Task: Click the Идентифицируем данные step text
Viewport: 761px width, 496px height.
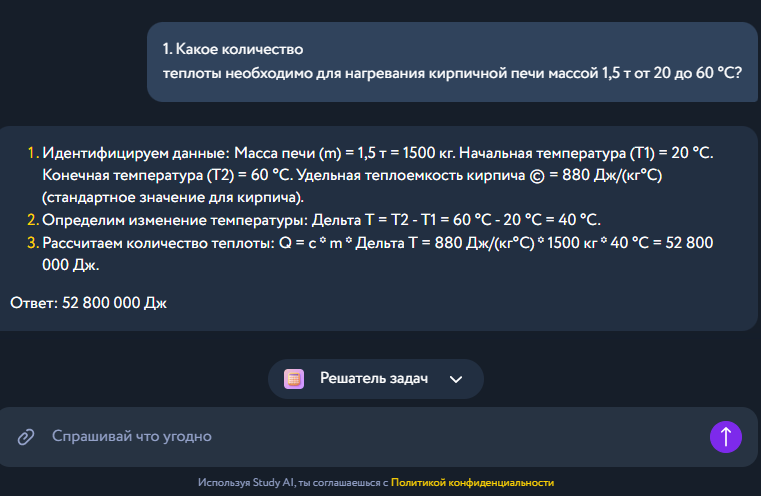Action: [x=137, y=154]
